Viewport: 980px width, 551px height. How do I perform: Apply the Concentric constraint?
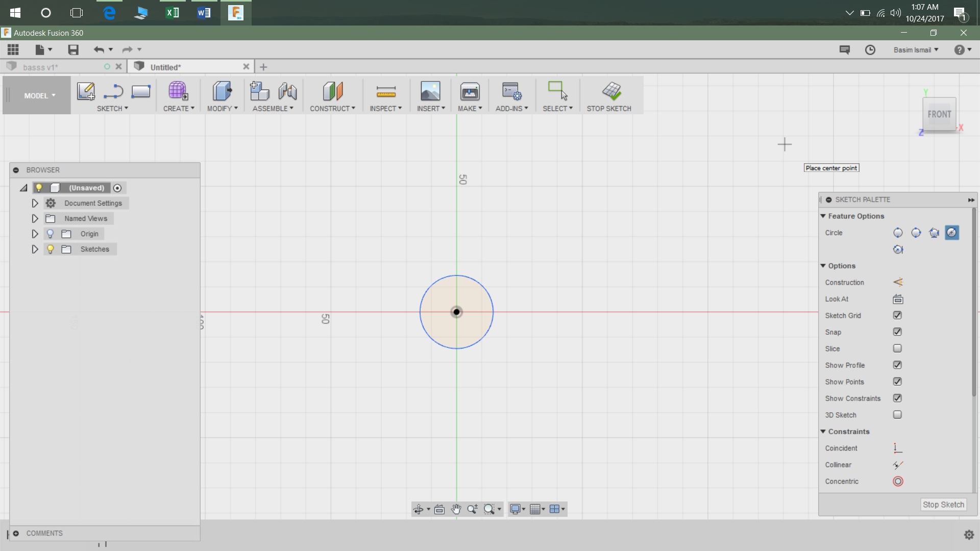(x=898, y=481)
